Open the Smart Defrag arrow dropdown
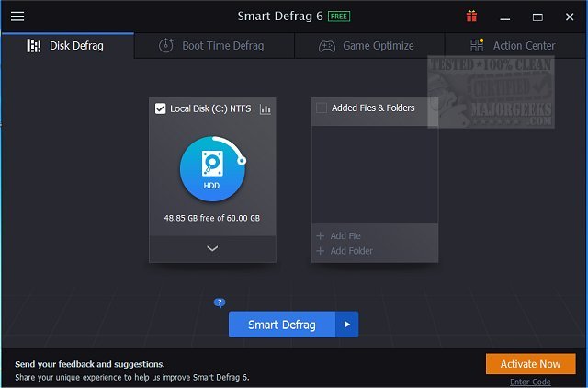 coord(346,325)
